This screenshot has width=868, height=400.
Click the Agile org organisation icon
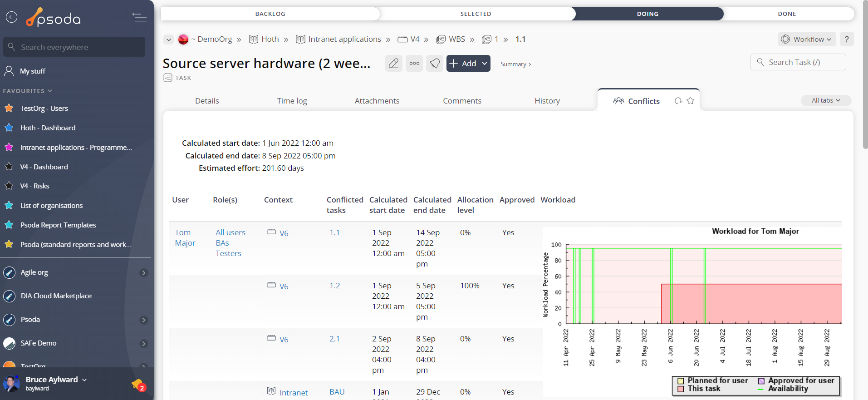[9, 272]
